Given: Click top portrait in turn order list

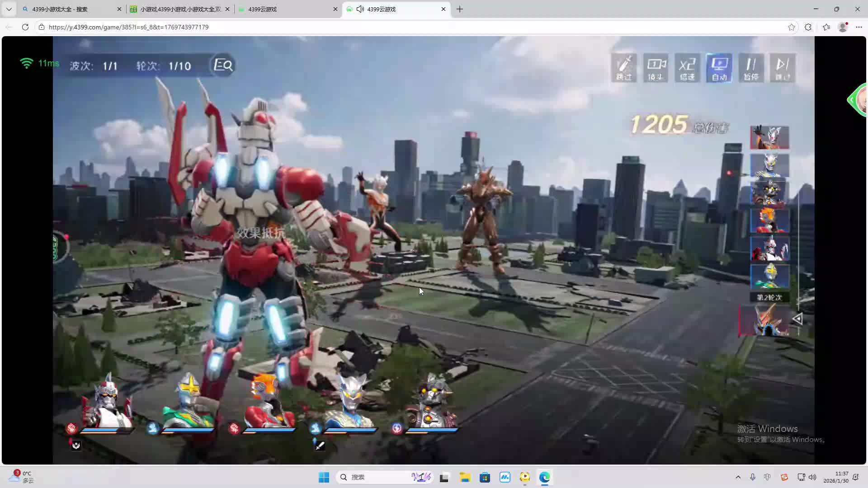Looking at the screenshot, I should (x=769, y=137).
